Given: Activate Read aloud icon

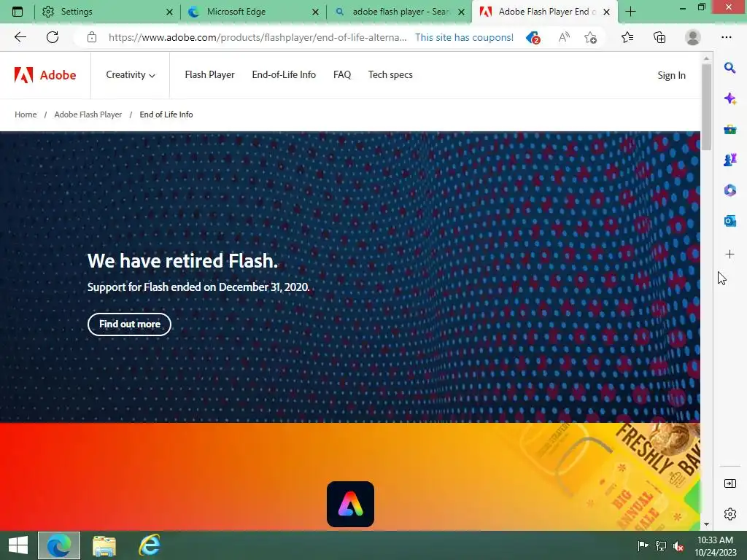Looking at the screenshot, I should pyautogui.click(x=564, y=37).
